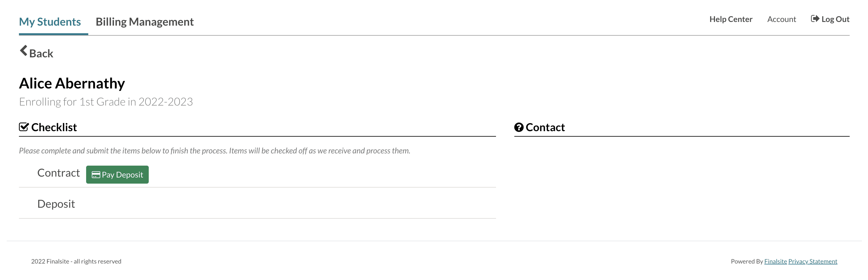
Task: Click the Checklist checkmark icon
Action: coord(24,127)
